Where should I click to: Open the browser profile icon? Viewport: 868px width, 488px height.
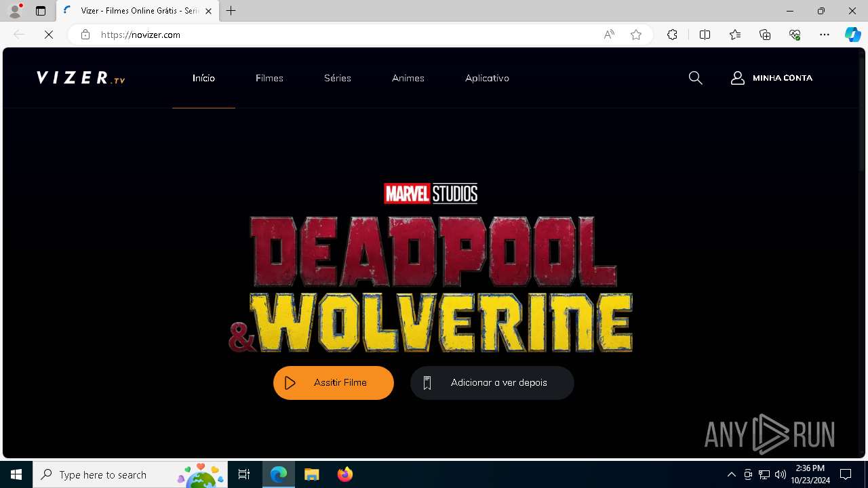point(15,11)
